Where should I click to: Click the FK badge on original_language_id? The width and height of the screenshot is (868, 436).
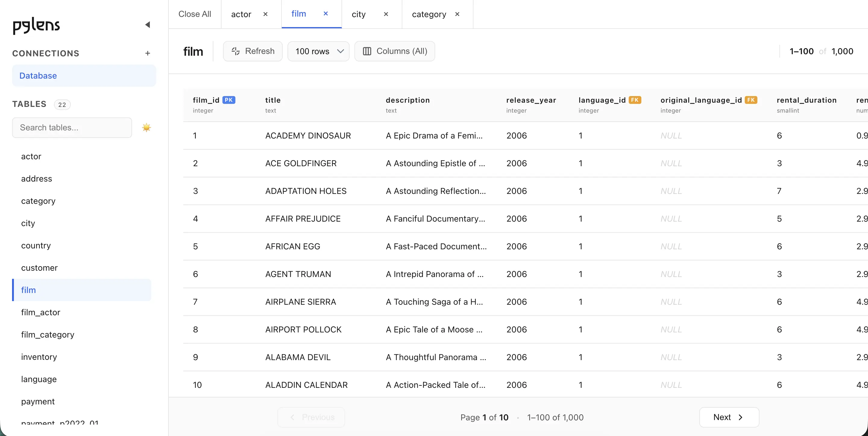point(751,100)
